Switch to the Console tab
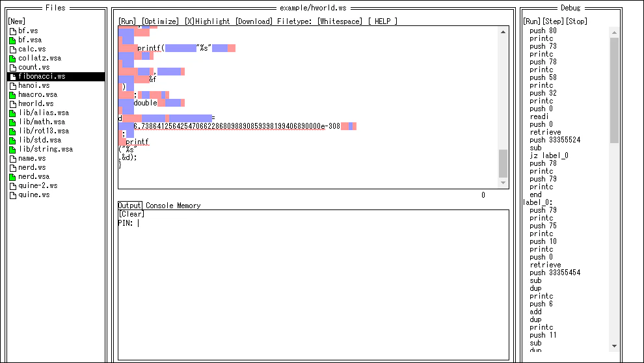The image size is (644, 363). [159, 206]
